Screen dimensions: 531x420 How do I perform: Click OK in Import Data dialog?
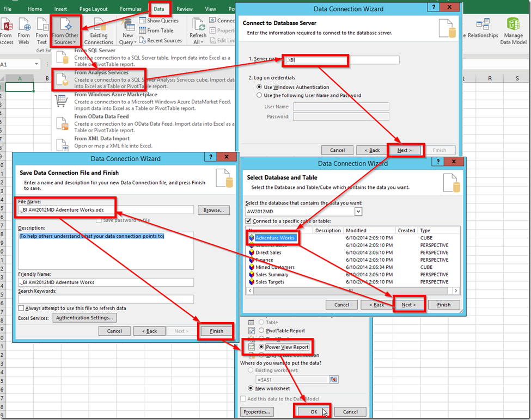pos(314,412)
